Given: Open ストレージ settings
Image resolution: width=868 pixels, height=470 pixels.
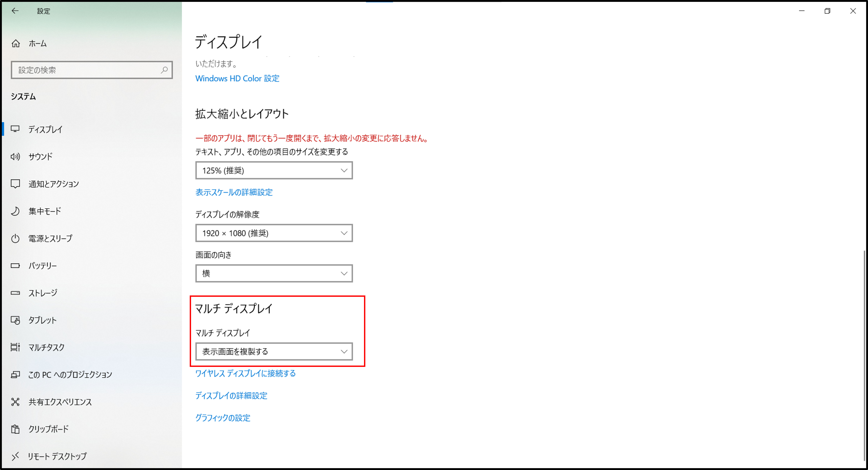Looking at the screenshot, I should point(92,293).
